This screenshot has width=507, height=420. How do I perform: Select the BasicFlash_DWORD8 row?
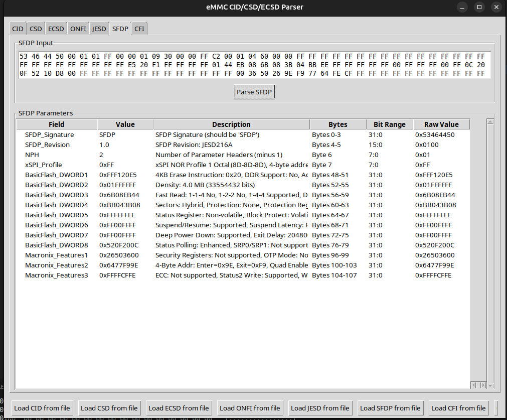click(x=243, y=245)
